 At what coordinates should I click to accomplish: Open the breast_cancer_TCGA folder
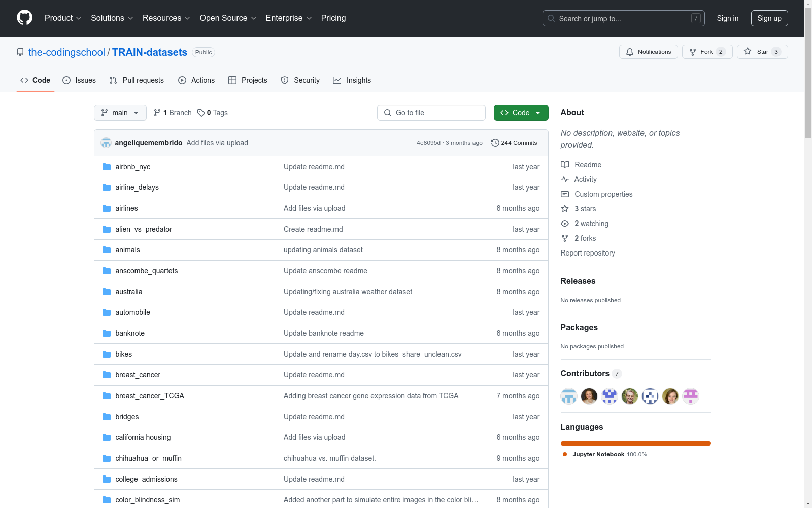150,396
